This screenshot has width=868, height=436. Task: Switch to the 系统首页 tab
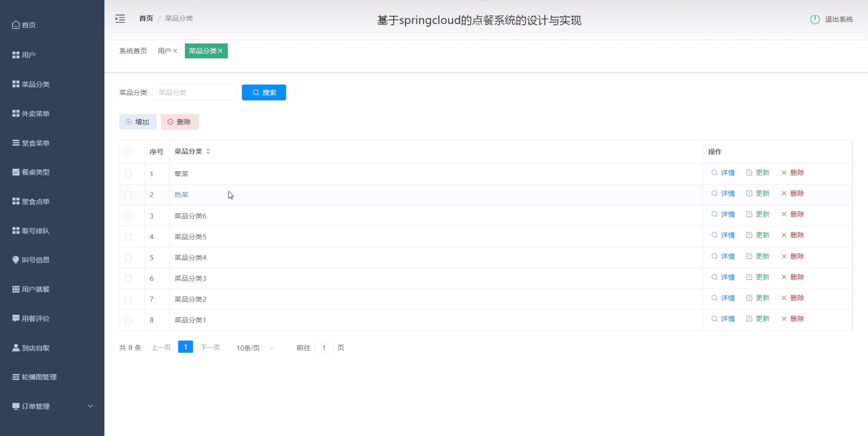(133, 51)
